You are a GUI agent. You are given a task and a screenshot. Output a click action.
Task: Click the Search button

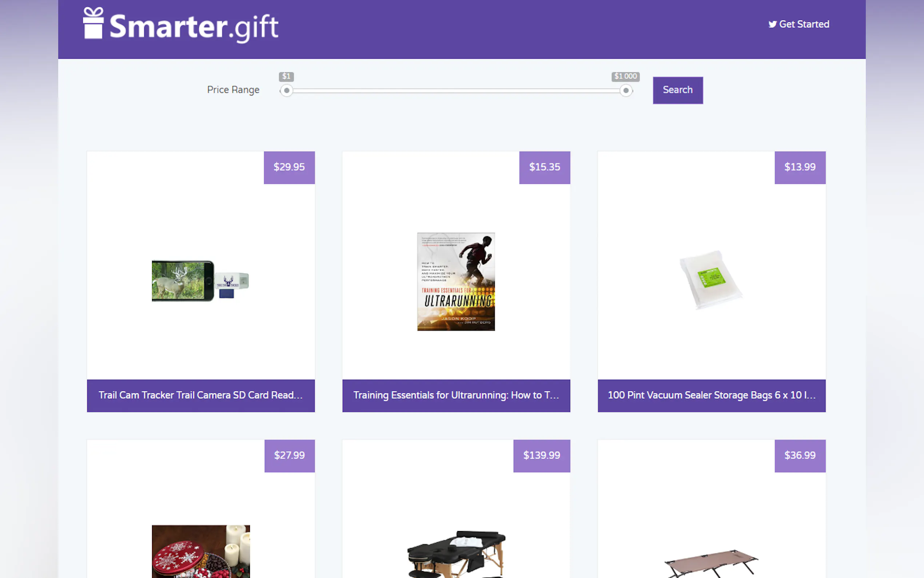click(678, 90)
